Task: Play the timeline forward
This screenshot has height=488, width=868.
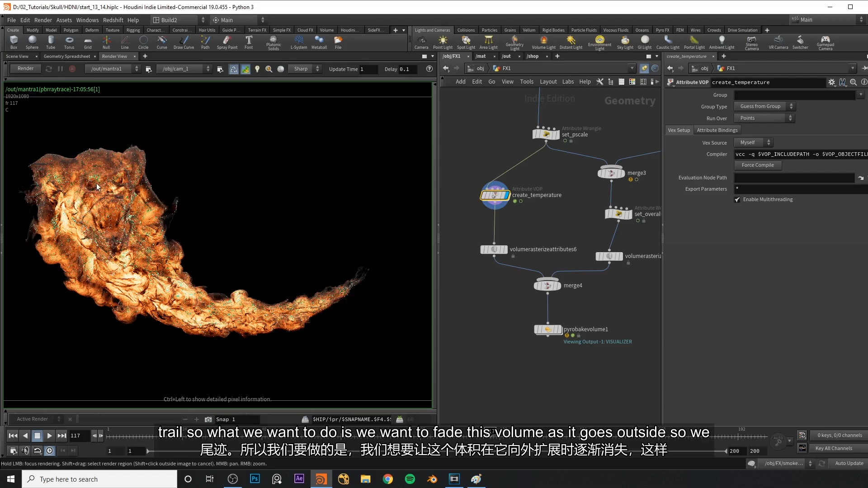Action: 49,436
